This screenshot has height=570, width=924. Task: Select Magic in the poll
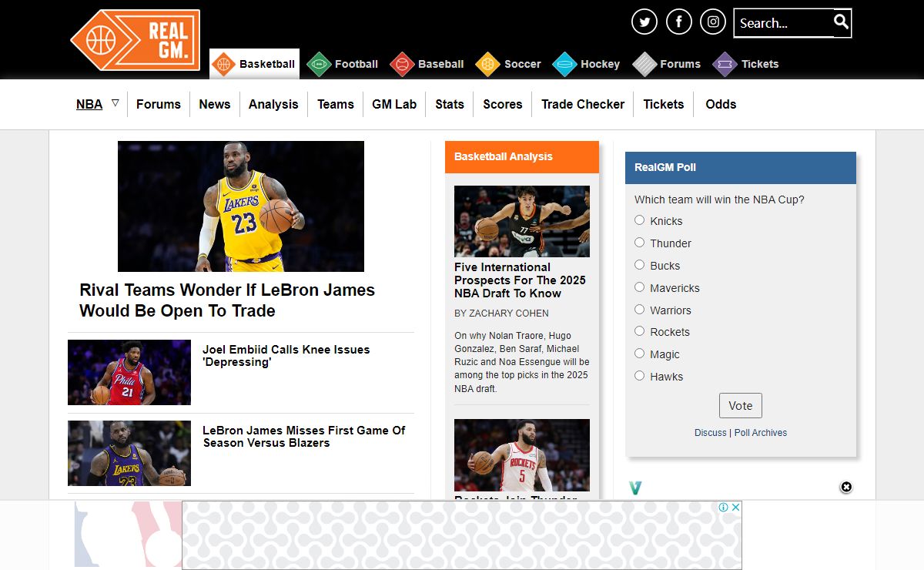click(x=639, y=354)
